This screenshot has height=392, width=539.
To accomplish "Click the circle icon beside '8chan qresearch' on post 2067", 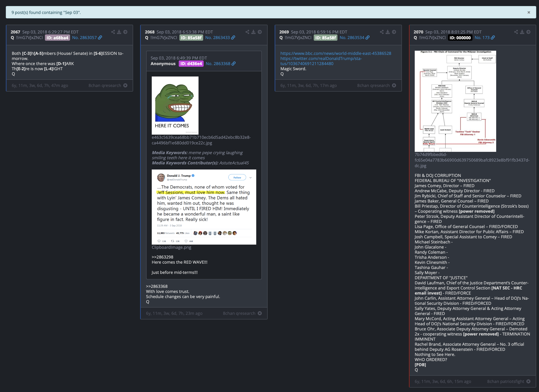I will point(125,86).
